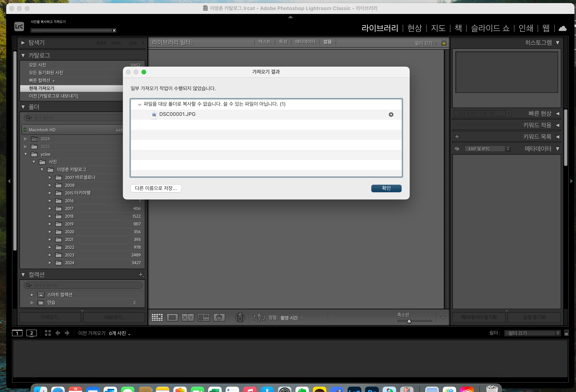Select the 메타데이터 library filter tab
This screenshot has height=392, width=576.
coord(305,42)
